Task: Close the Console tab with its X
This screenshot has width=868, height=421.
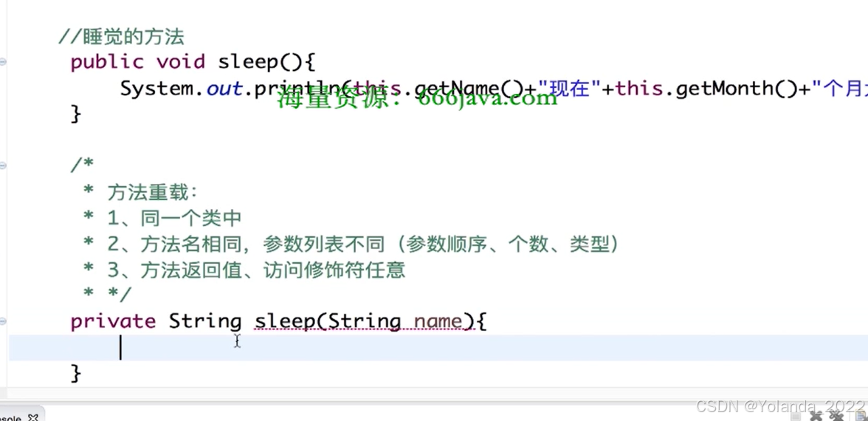Action: (32, 417)
